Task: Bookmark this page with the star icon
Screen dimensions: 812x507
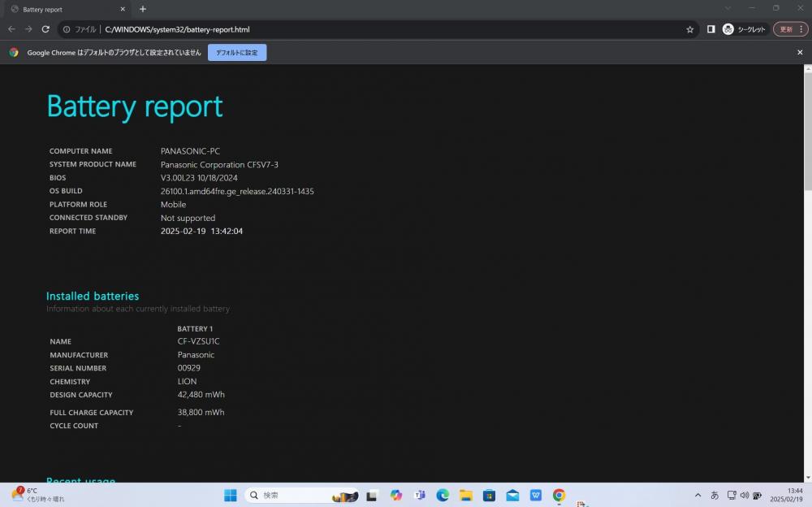Action: point(689,29)
